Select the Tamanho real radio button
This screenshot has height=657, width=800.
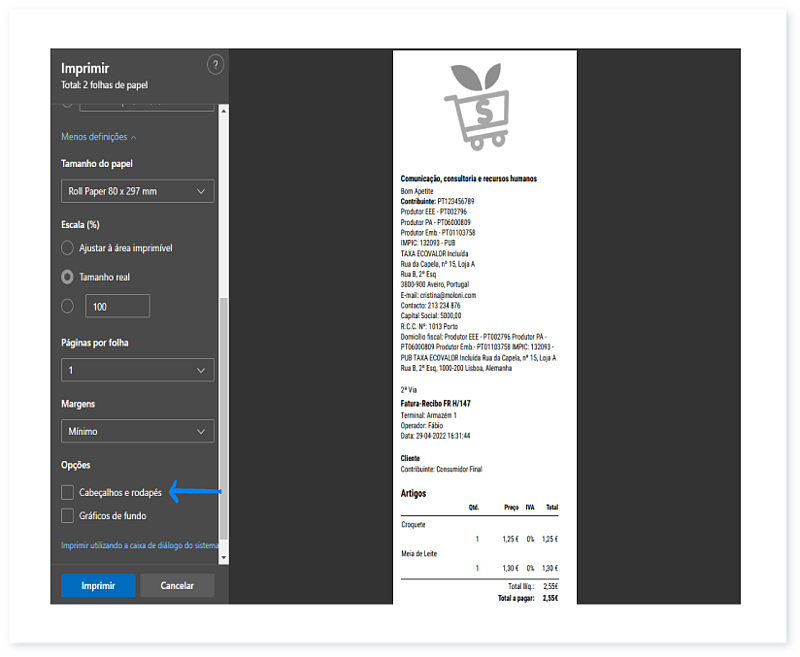68,277
